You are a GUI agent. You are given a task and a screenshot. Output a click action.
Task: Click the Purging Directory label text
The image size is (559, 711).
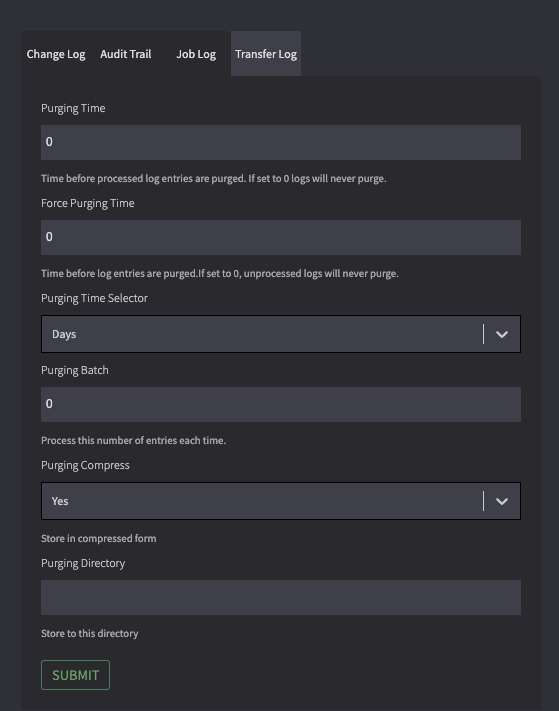click(83, 563)
